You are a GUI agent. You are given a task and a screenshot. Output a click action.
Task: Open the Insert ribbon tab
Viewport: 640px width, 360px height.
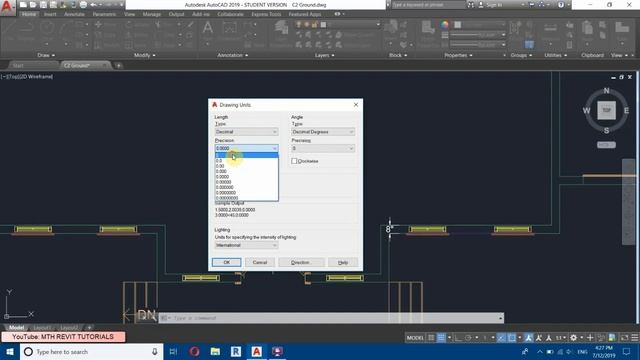[x=50, y=14]
